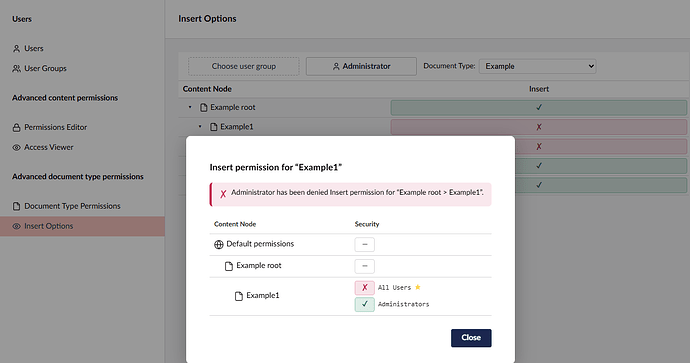Click the Example1 document icon in the tree
Screen dimensions: 690x363
(213, 127)
